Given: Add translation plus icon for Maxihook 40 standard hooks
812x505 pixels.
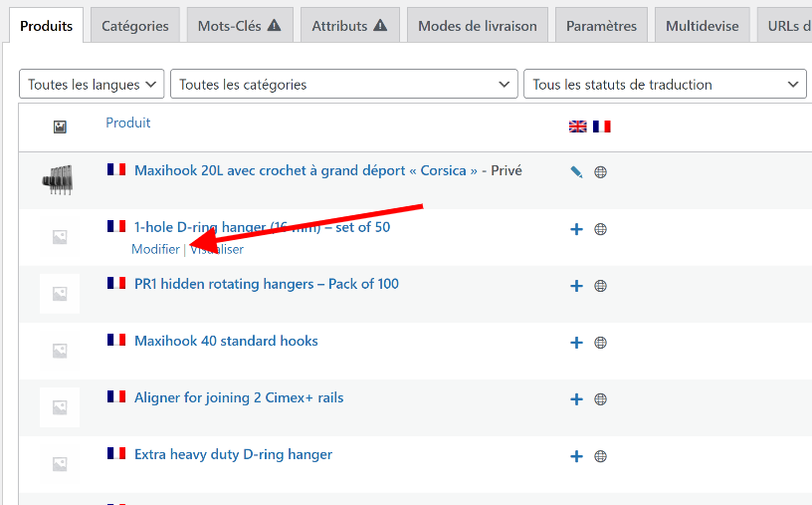Looking at the screenshot, I should point(576,343).
